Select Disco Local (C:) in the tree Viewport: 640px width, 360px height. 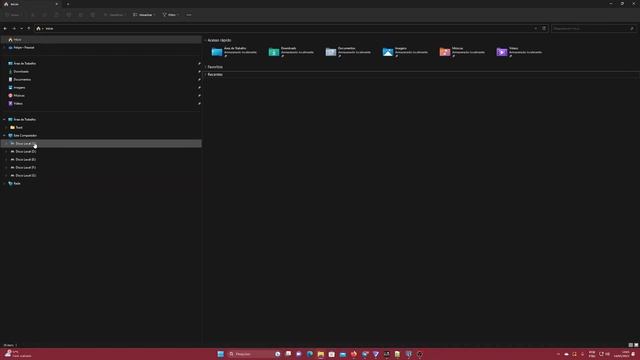point(101,144)
